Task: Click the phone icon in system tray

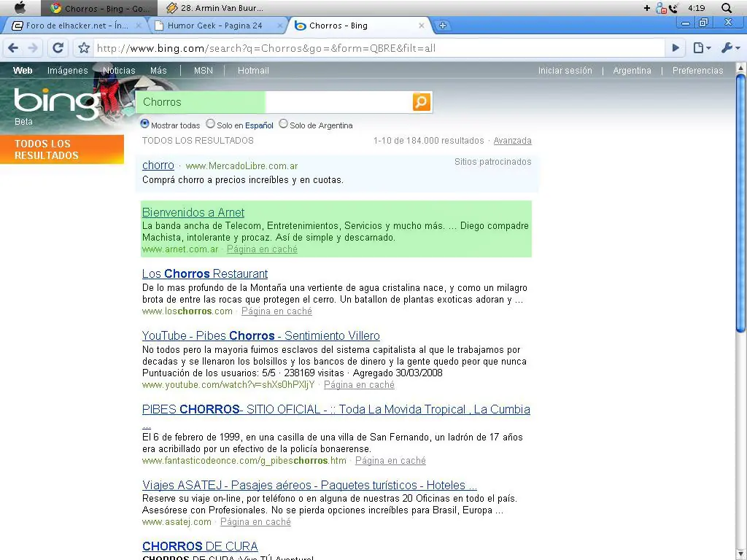Action: tap(673, 8)
